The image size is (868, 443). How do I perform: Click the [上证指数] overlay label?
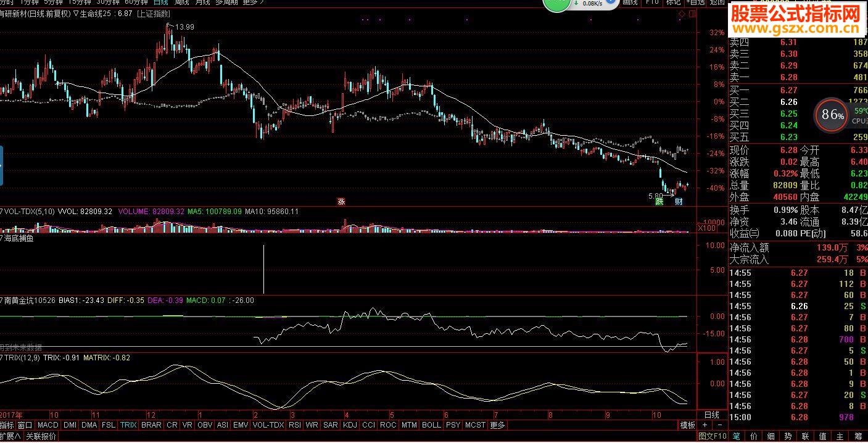point(153,14)
